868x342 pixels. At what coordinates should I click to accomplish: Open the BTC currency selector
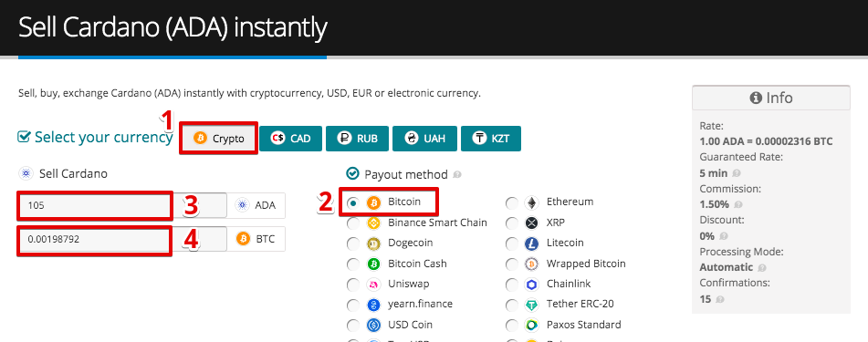256,239
